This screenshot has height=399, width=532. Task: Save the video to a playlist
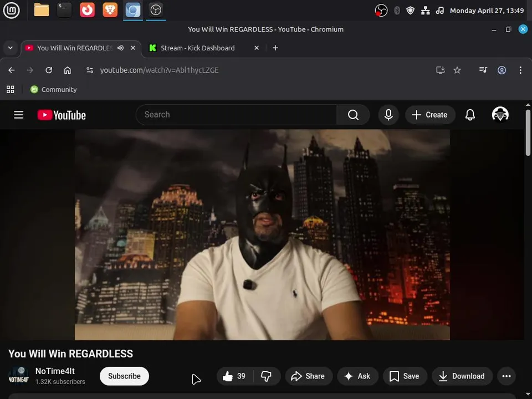(x=405, y=376)
